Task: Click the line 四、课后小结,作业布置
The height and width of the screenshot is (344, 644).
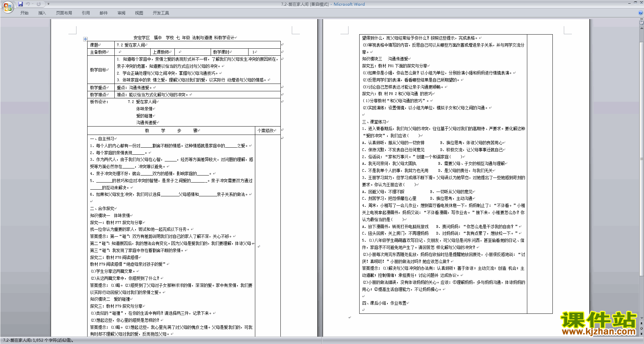Action: pos(385,303)
